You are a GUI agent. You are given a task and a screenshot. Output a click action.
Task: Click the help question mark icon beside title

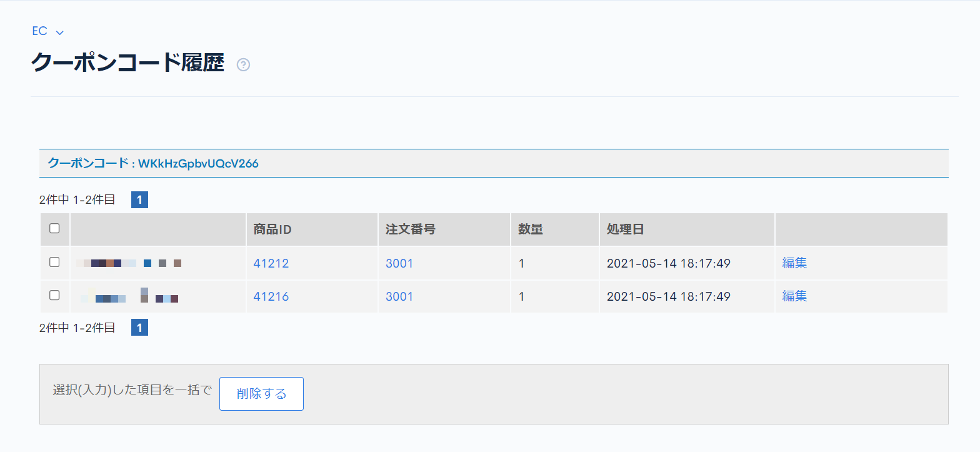[x=243, y=65]
